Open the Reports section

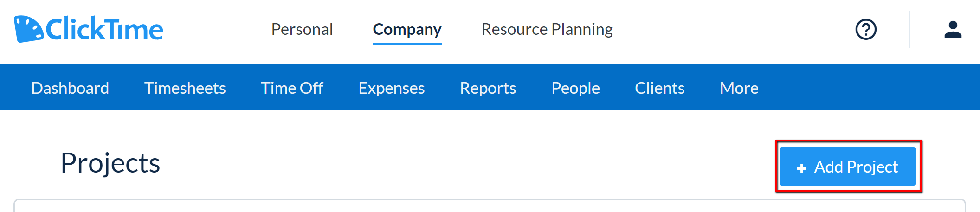click(488, 88)
